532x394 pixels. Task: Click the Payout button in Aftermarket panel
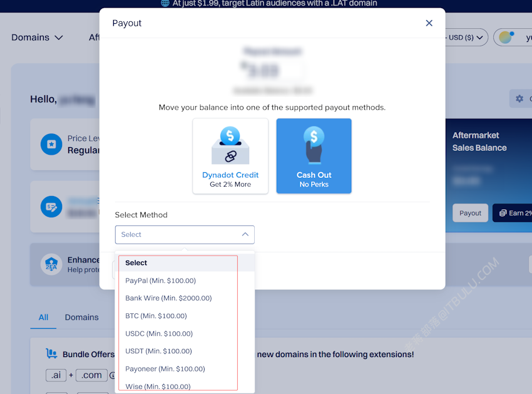tap(470, 213)
